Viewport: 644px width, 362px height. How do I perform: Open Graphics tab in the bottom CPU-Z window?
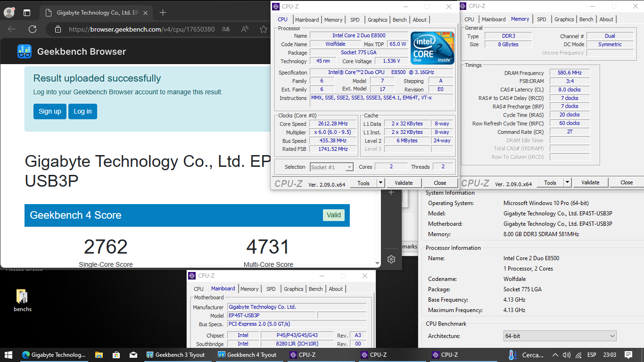coord(293,289)
